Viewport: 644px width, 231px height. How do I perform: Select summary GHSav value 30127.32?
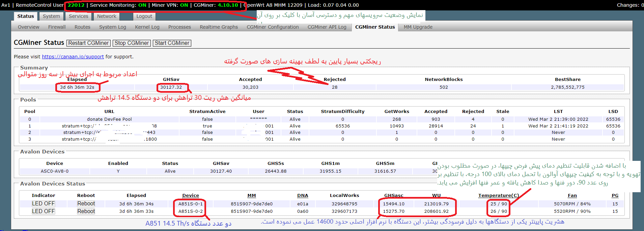171,87
